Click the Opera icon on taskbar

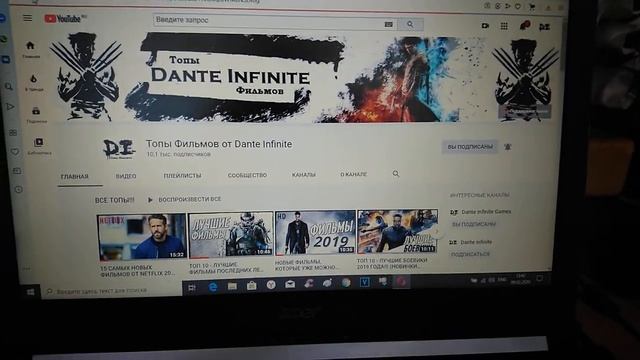pyautogui.click(x=402, y=281)
